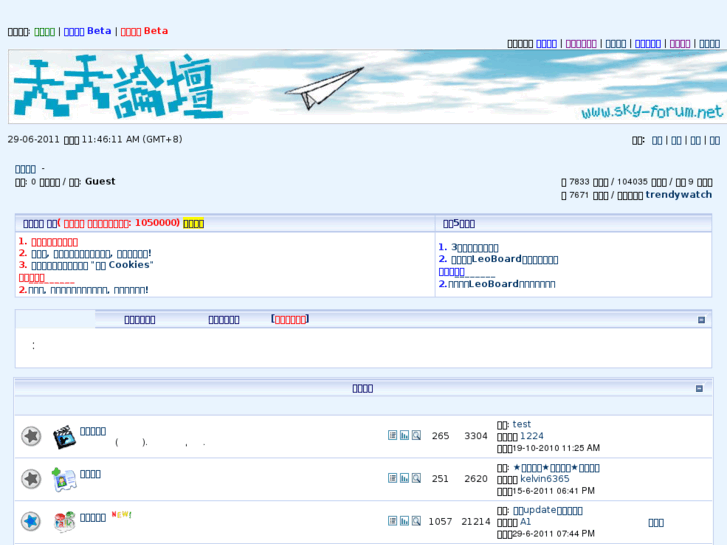The image size is (727, 545).
Task: Click the blue star status icon in the 1057-topics row
Action: coord(31,521)
